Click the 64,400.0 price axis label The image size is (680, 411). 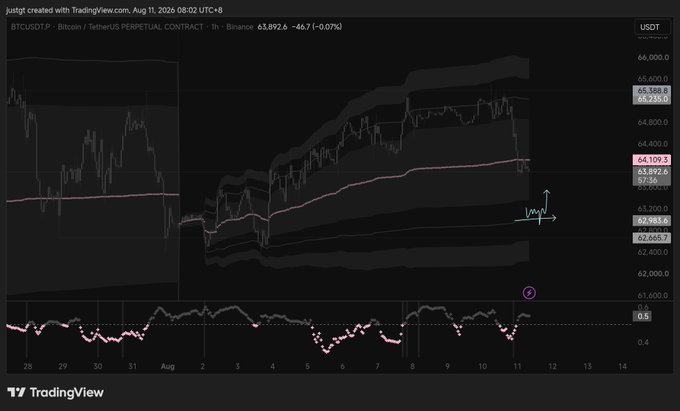653,144
